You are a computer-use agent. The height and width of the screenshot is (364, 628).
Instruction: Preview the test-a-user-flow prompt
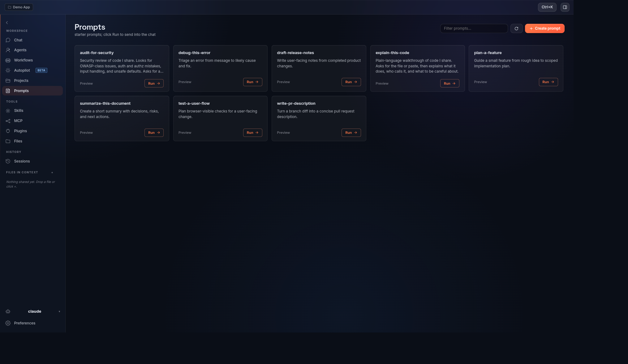tap(185, 133)
